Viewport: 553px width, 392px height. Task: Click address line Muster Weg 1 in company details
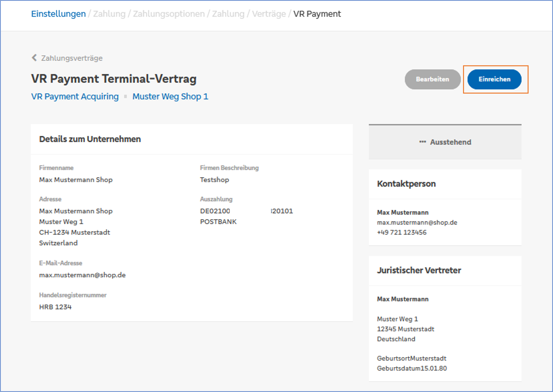point(61,222)
